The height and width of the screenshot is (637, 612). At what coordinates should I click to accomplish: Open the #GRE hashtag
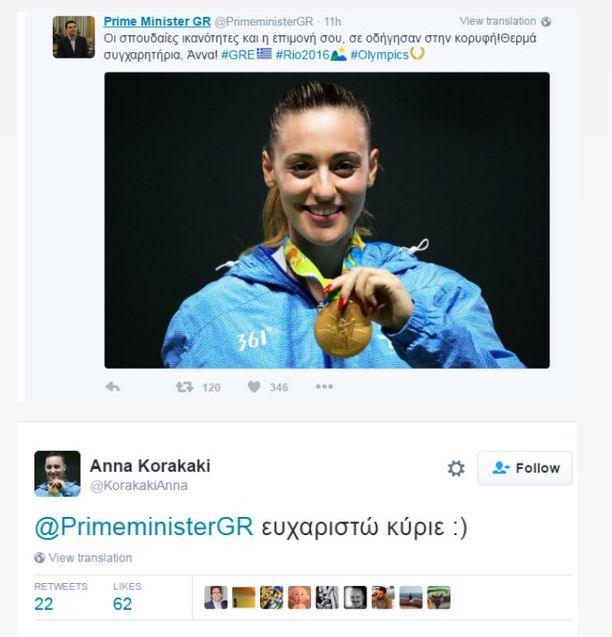[x=238, y=55]
